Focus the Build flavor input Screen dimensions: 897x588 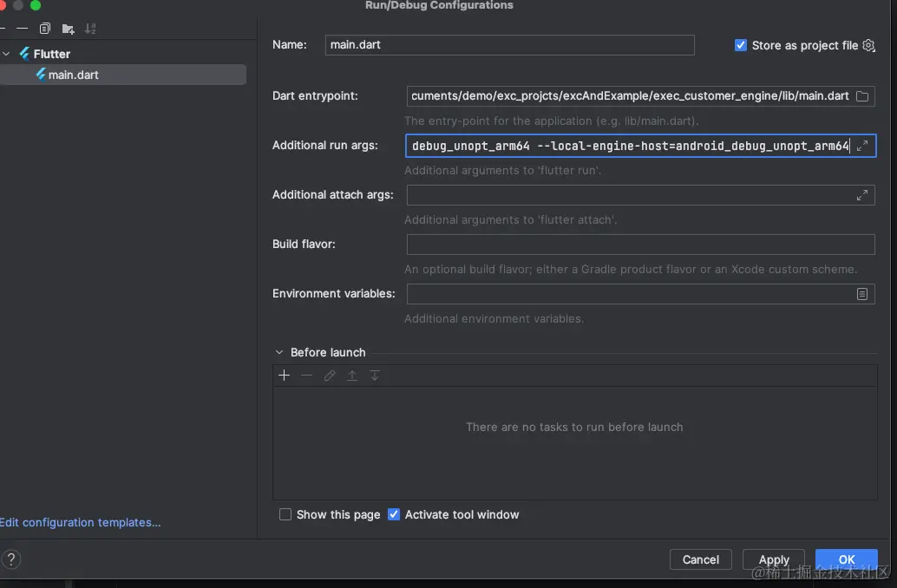click(x=641, y=245)
